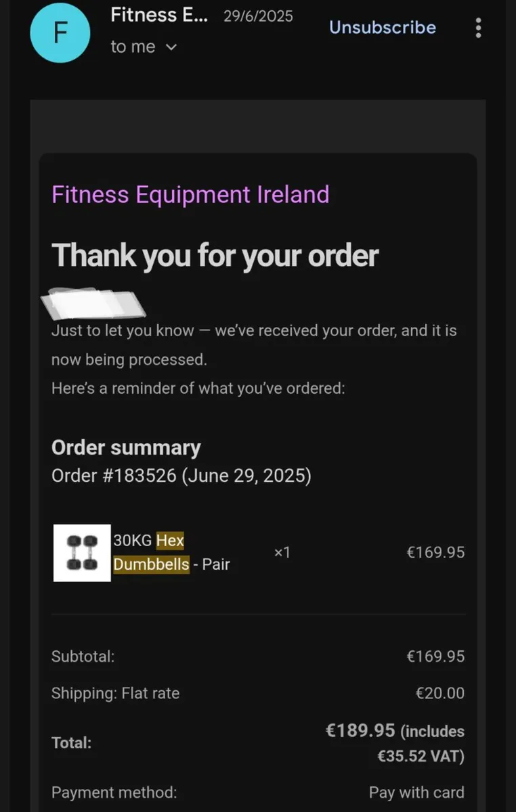
Task: Click the €169.95 item price
Action: click(435, 553)
